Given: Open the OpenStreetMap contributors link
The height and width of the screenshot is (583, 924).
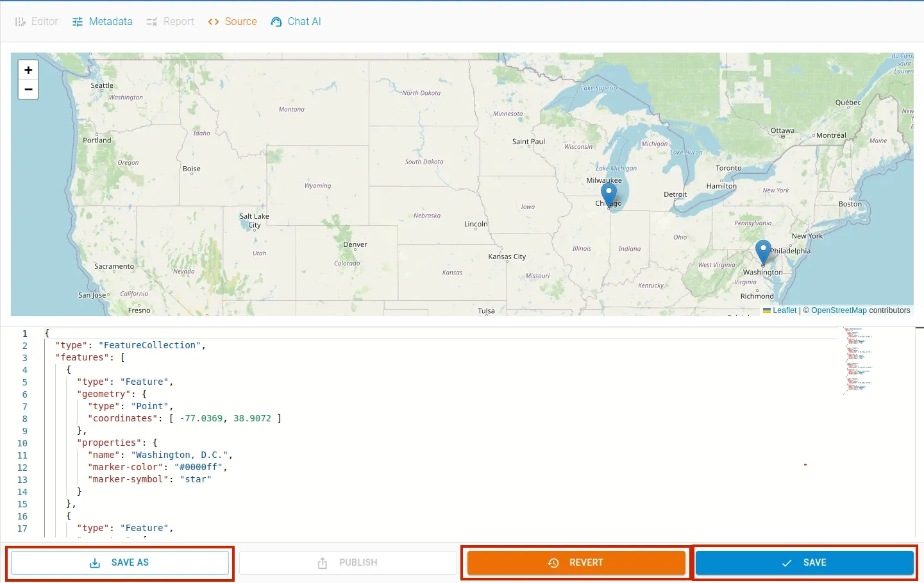Looking at the screenshot, I should pyautogui.click(x=839, y=310).
